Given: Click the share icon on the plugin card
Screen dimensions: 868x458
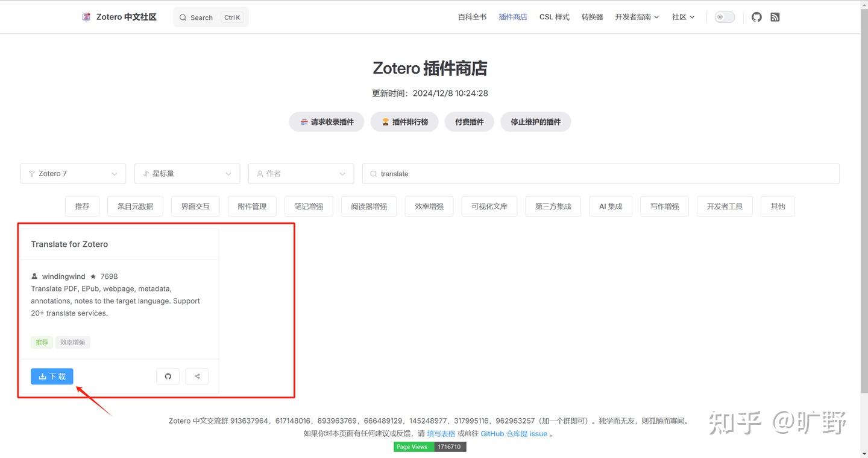Looking at the screenshot, I should coord(197,376).
